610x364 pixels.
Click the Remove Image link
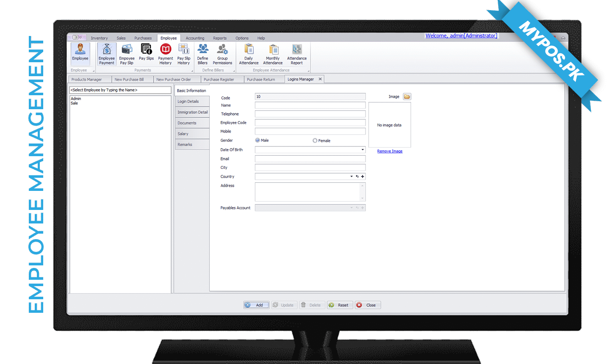tap(390, 151)
